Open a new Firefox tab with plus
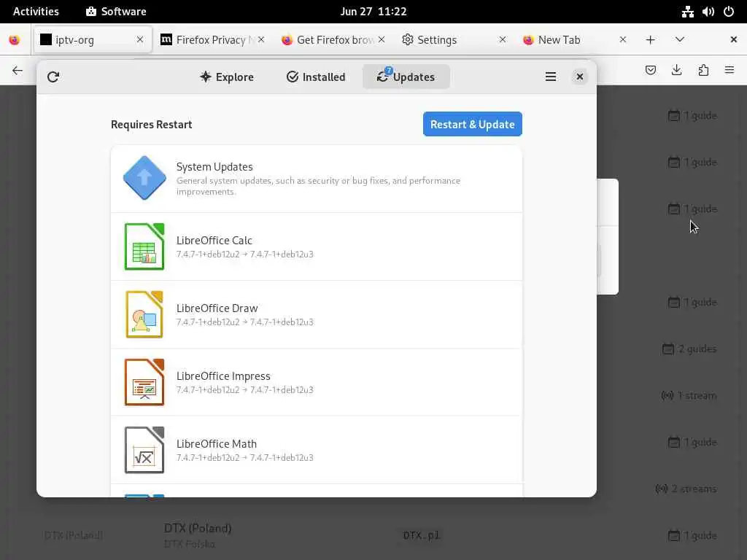The width and height of the screenshot is (747, 560). coord(650,39)
